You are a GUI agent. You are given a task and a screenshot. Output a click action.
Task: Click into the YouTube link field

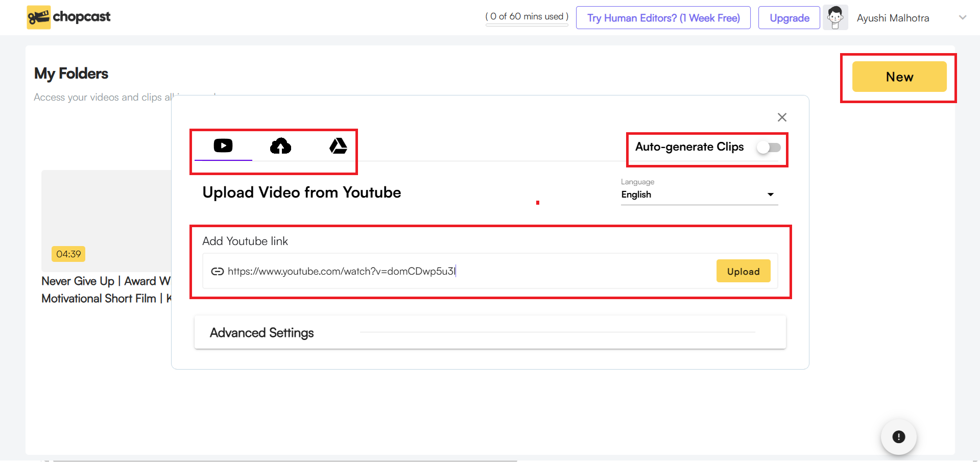(460, 272)
